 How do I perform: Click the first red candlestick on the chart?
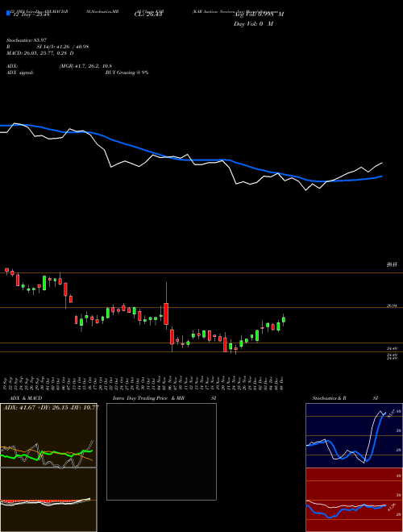6,270
